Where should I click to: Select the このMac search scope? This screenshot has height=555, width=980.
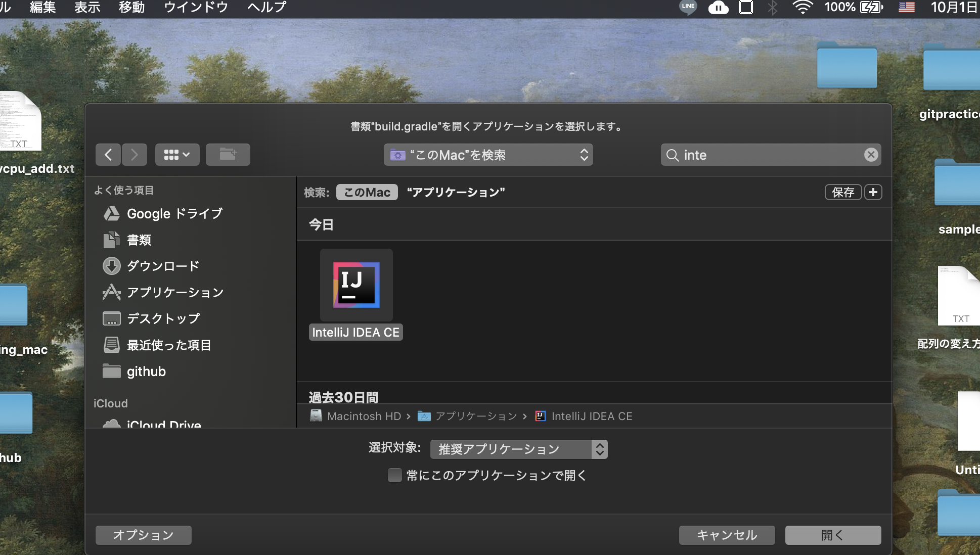[367, 192]
